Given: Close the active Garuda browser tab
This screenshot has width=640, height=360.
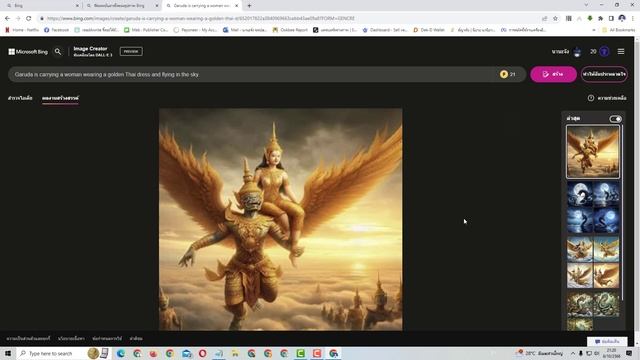Looking at the screenshot, I should [x=237, y=6].
